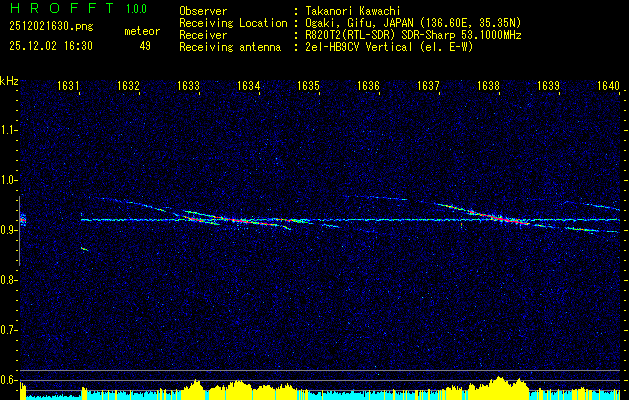Select the 1640 time axis label

(608, 86)
